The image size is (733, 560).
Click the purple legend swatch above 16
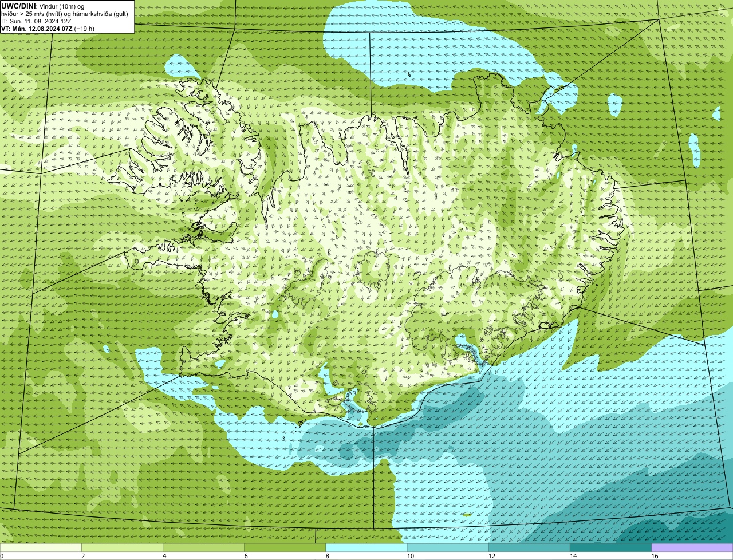point(692,548)
